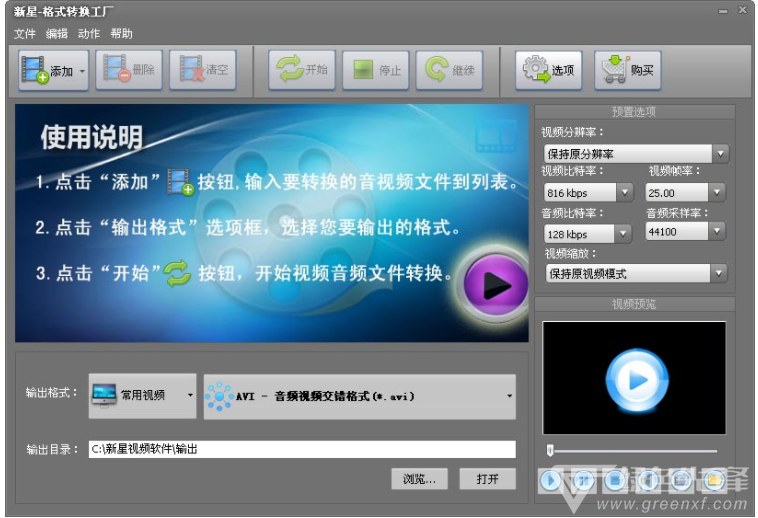Click the large blue play icon in 视频预览
Screen dimensions: 758x518
coord(637,380)
